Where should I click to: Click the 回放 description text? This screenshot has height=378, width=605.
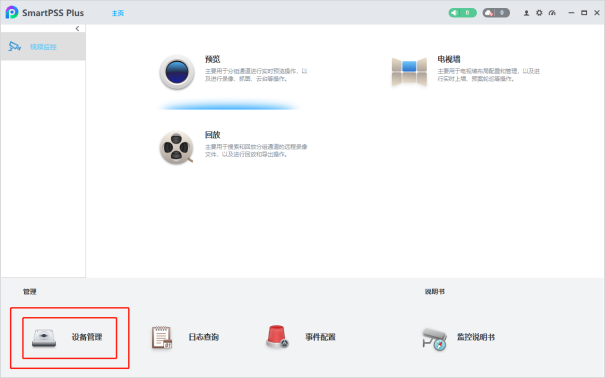pos(256,150)
